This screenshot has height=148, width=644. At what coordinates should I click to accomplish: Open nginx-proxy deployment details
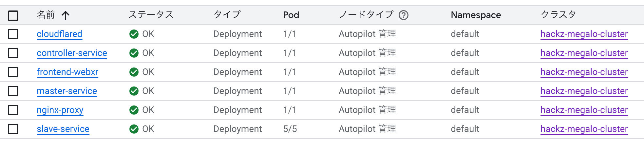[x=60, y=110]
